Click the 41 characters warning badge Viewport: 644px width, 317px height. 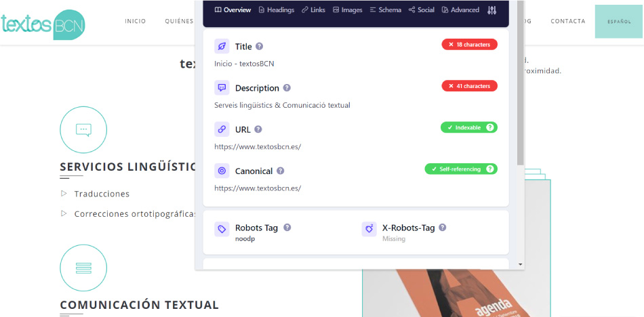tap(470, 86)
